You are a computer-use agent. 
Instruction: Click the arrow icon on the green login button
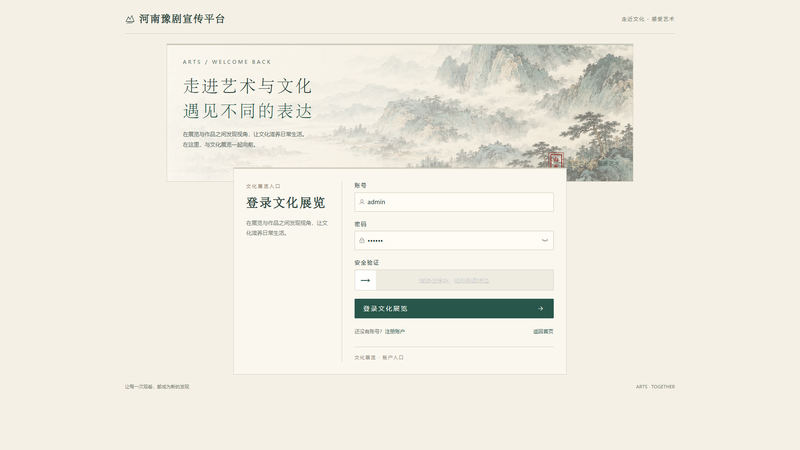tap(540, 309)
